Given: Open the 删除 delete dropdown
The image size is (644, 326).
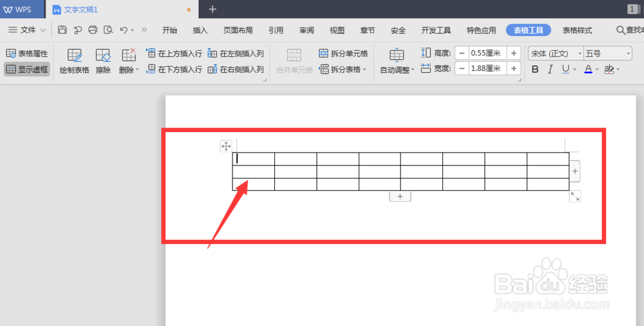Looking at the screenshot, I should [x=129, y=61].
